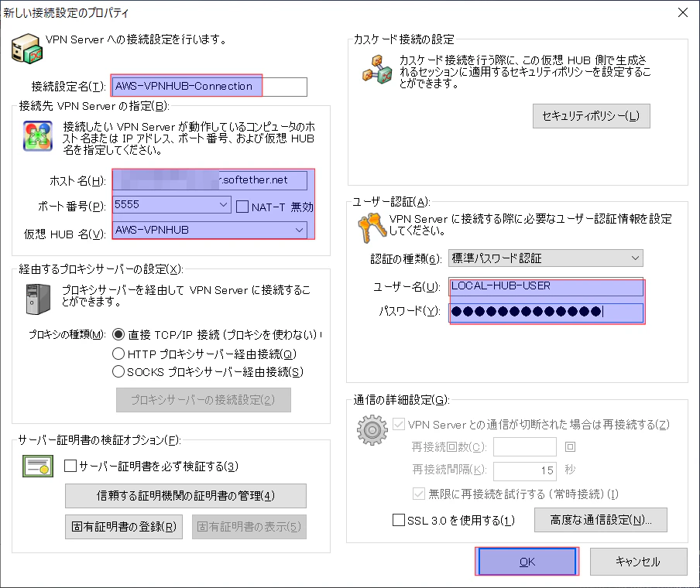Click the user authentication keys icon

(x=372, y=227)
